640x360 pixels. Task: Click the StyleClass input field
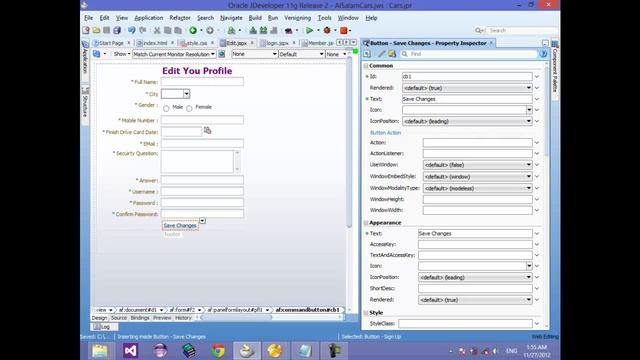coord(465,324)
